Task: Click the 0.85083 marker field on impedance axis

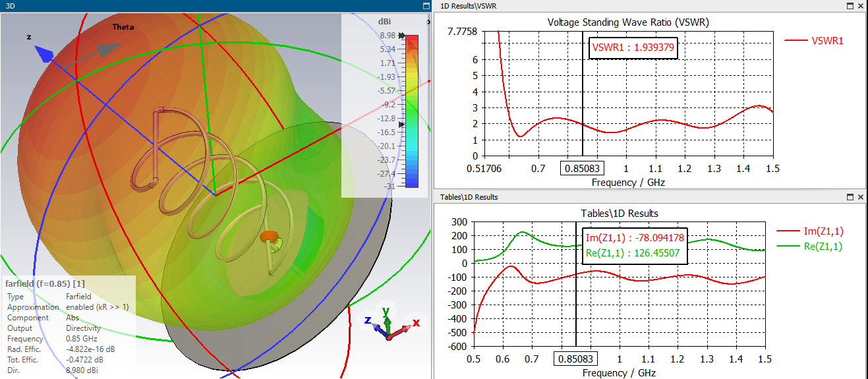Action: pos(575,359)
